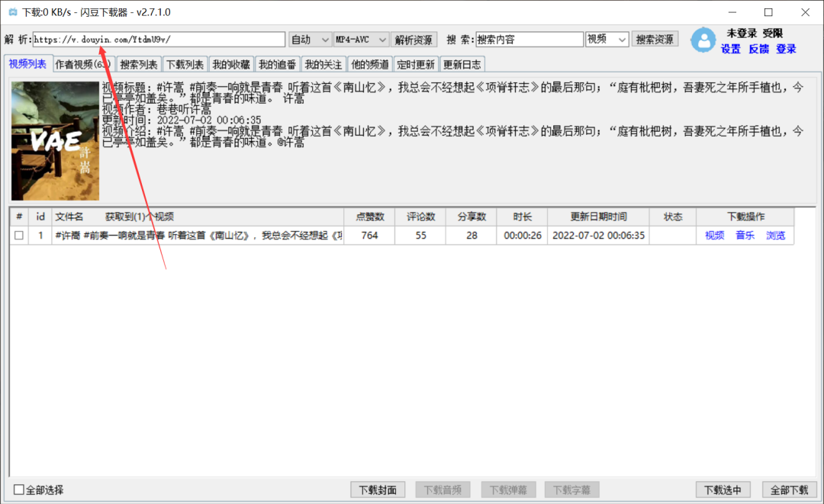This screenshot has height=504, width=824.
Task: Open the 我的收藏 tab
Action: pos(230,65)
